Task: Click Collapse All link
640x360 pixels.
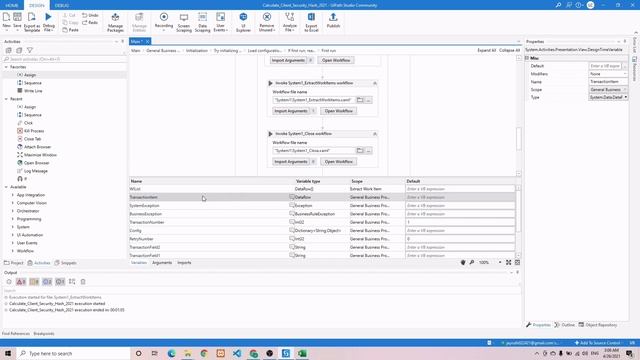Action: coord(509,50)
